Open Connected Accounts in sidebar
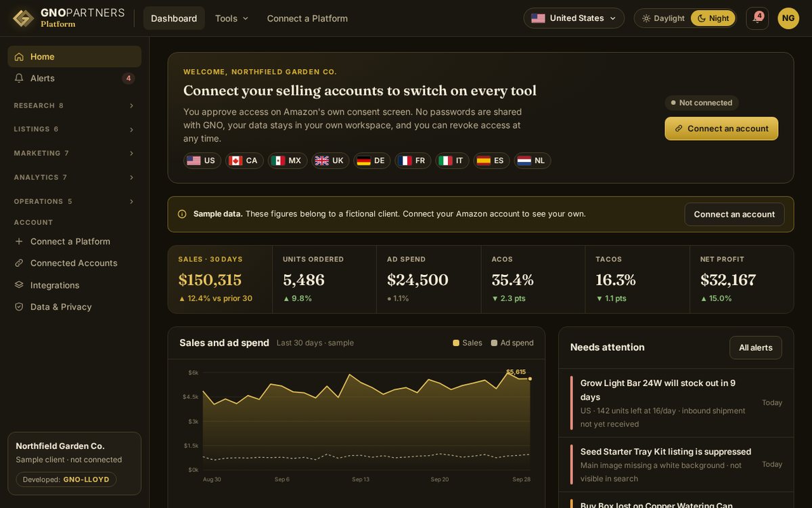Viewport: 812px width, 508px height. (74, 263)
